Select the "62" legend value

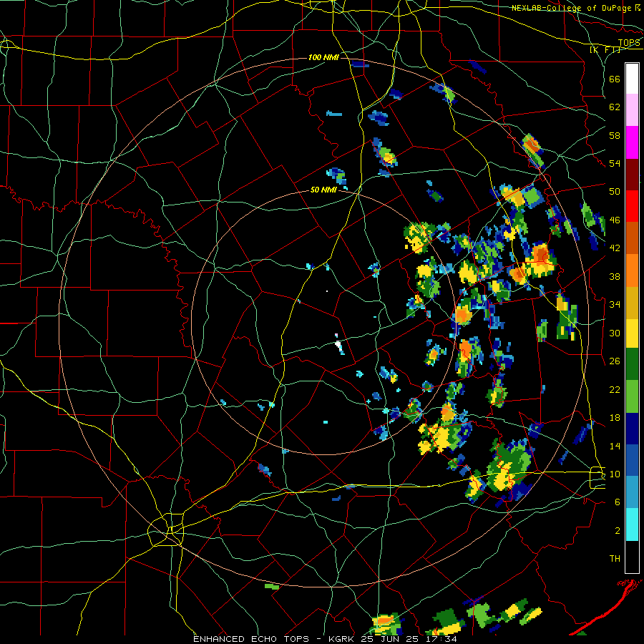tap(615, 107)
